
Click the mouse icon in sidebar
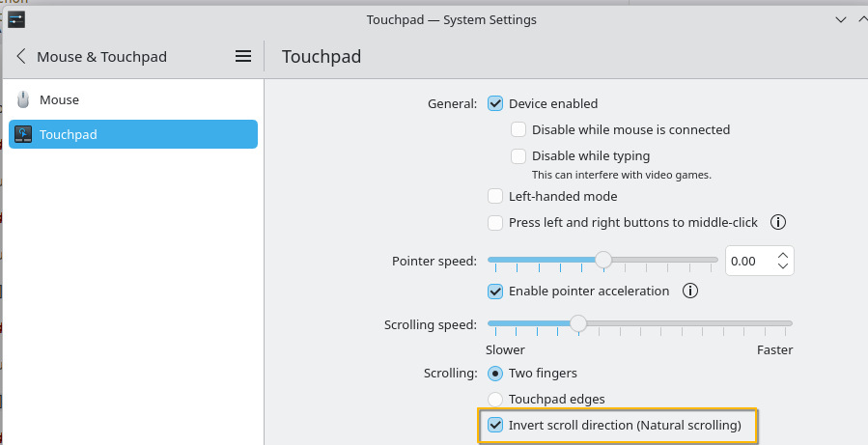click(x=24, y=99)
